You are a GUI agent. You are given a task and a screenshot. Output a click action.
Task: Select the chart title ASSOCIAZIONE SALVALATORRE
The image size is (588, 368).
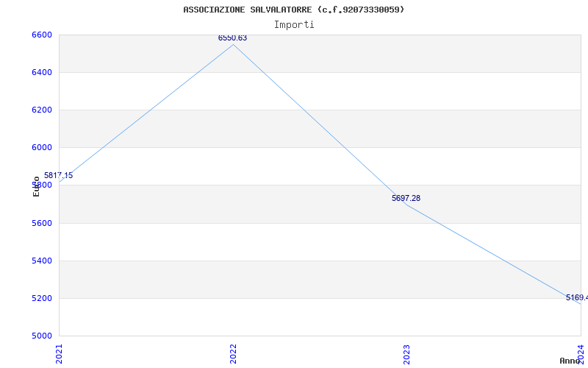point(293,10)
